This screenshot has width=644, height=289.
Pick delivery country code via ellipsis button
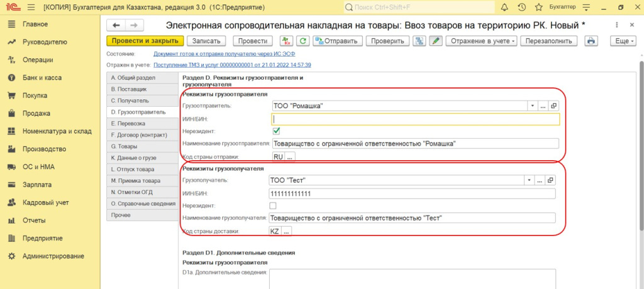click(x=287, y=231)
